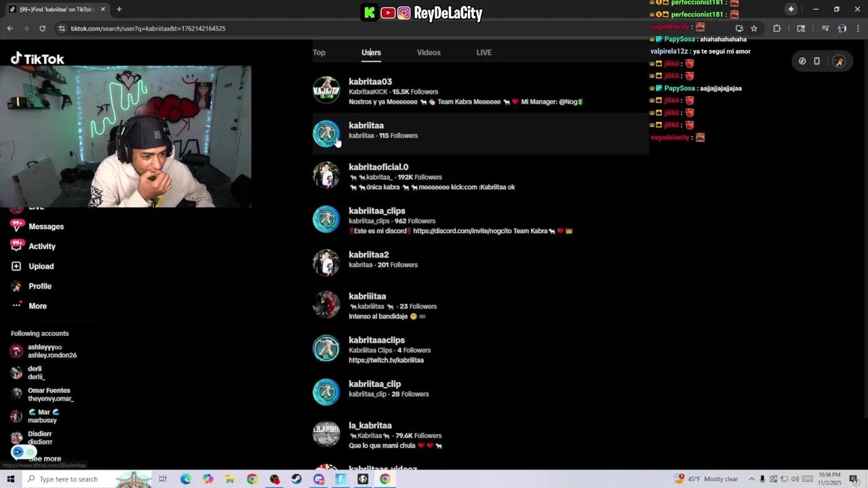Click kabriitaa2 profile avatar

[326, 263]
